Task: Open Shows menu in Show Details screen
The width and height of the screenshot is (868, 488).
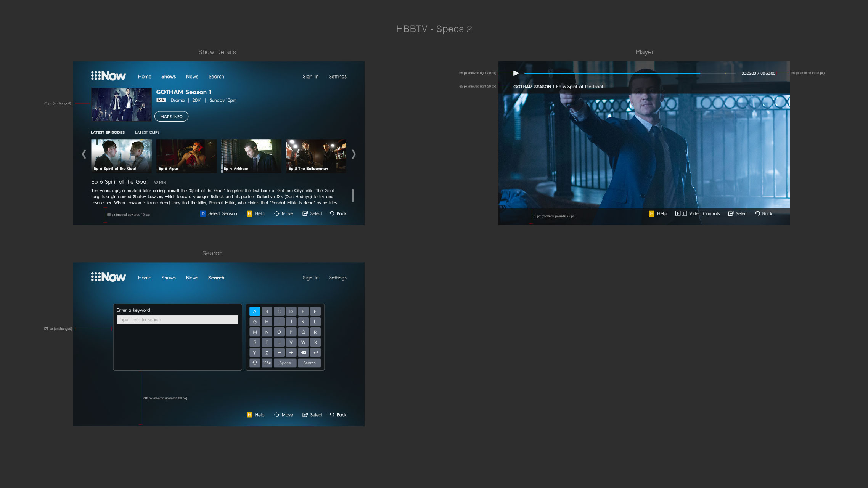Action: pyautogui.click(x=169, y=77)
